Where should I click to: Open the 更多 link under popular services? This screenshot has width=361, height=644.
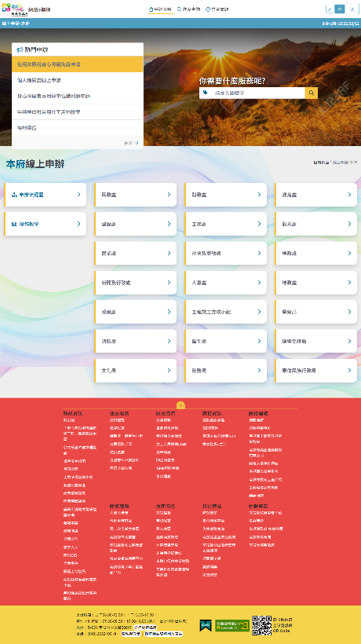click(131, 143)
